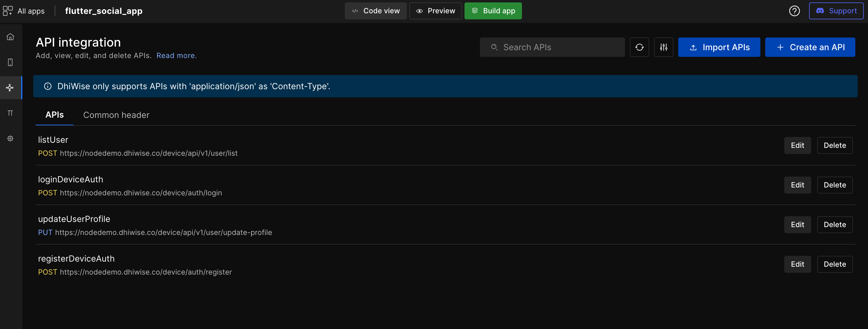Follow the Read more link
The width and height of the screenshot is (868, 329).
coord(177,56)
